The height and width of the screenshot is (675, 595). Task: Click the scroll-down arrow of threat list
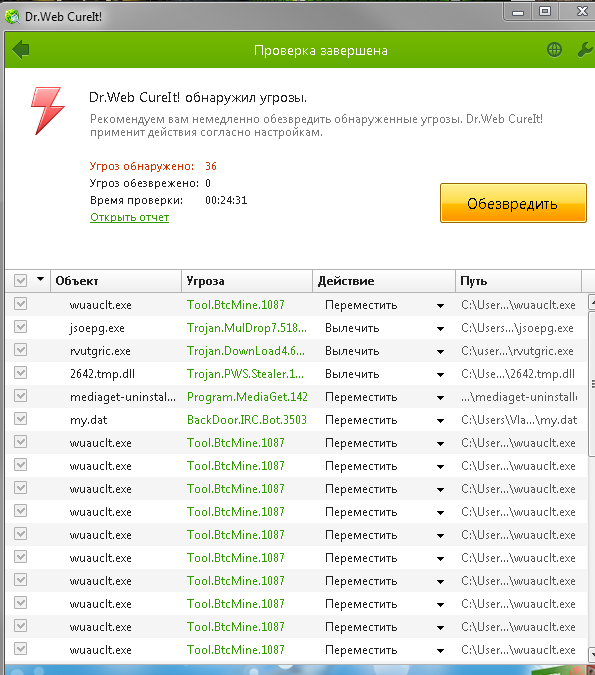click(x=592, y=653)
